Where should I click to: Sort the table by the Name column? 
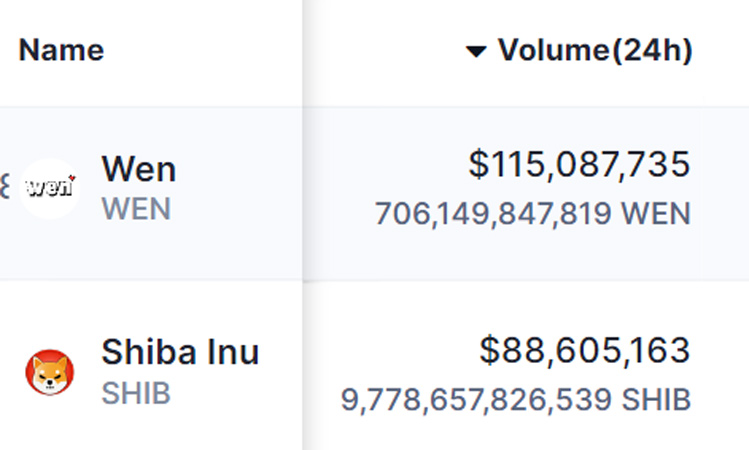pyautogui.click(x=61, y=50)
